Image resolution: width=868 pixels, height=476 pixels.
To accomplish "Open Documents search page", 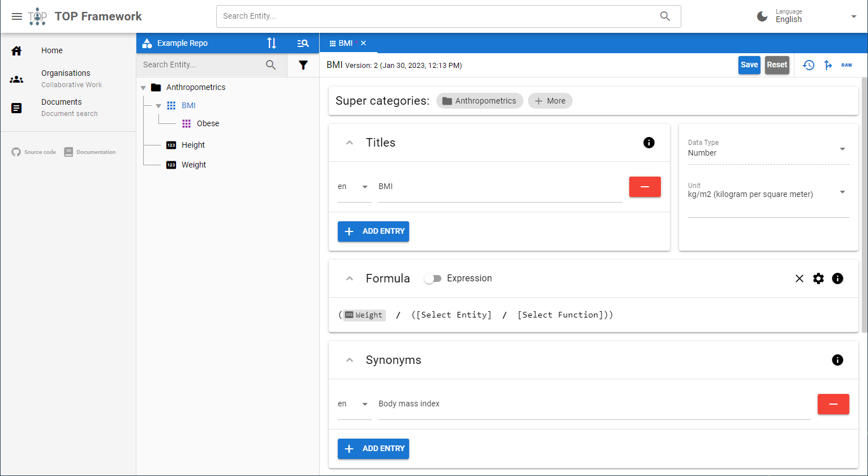I will coord(68,108).
